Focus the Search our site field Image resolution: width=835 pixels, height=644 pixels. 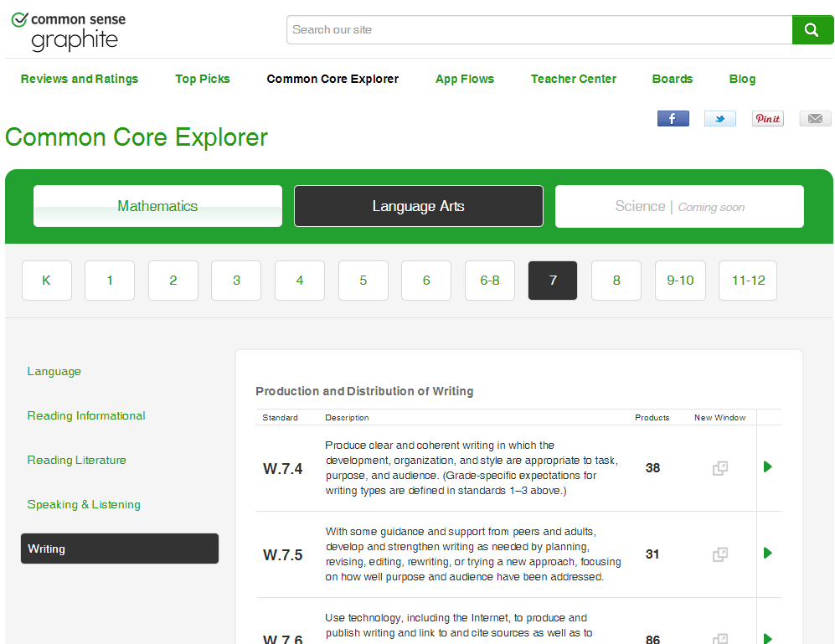539,30
